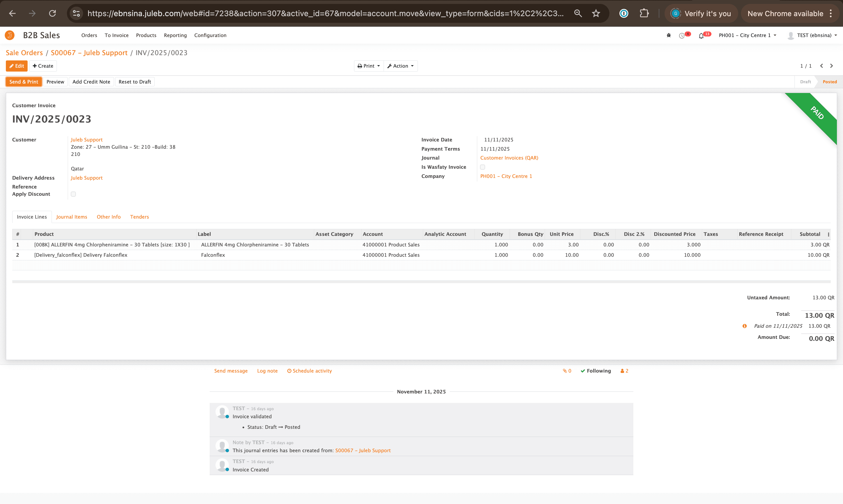Open notifications from the bell icon
Image resolution: width=843 pixels, height=504 pixels.
tap(701, 35)
